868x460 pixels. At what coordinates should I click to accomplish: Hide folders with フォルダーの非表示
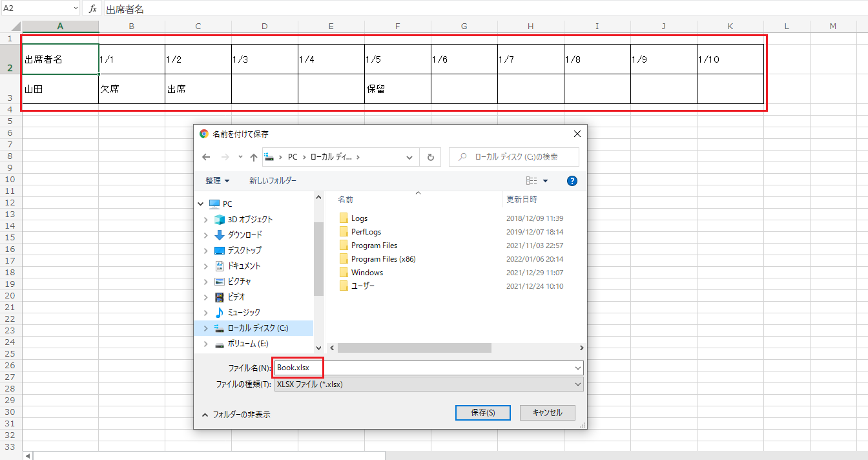(236, 415)
